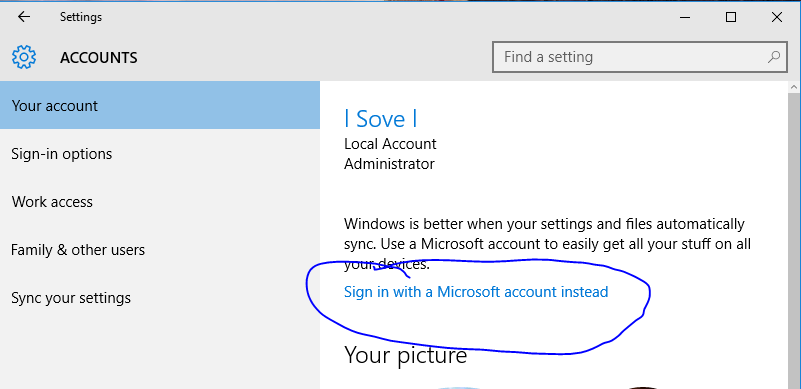
Task: Open Sign-in options page
Action: 160,154
